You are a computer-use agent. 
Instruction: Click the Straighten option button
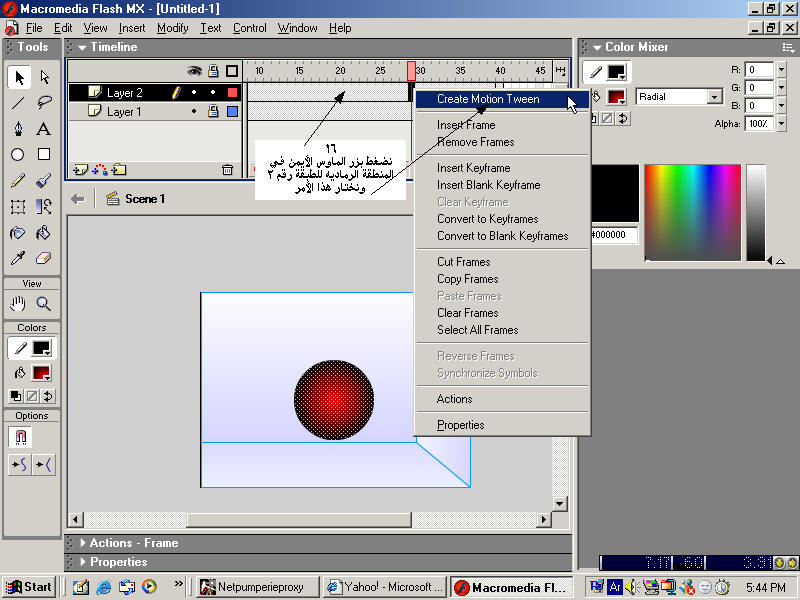pos(44,465)
